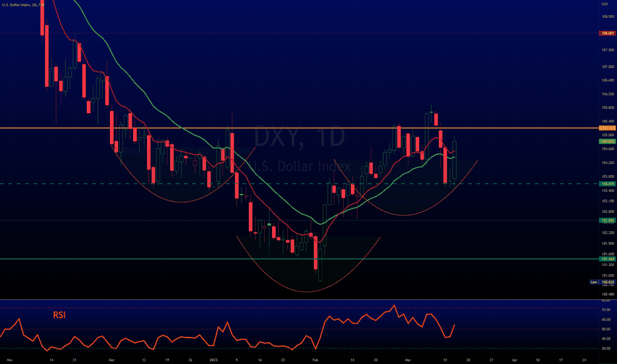Select the 103.595 dashed line price label
Image resolution: width=617 pixels, height=364 pixels.
(608, 184)
